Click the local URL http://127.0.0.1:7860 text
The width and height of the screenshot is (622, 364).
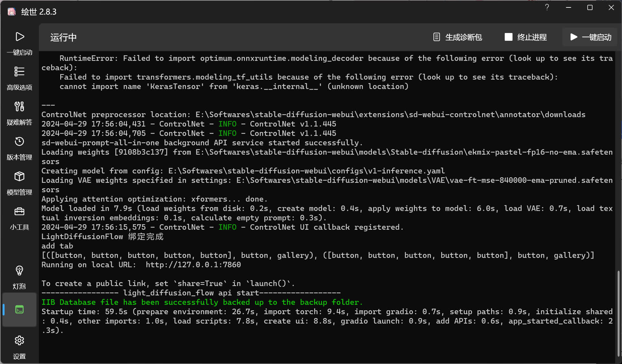[x=193, y=265]
